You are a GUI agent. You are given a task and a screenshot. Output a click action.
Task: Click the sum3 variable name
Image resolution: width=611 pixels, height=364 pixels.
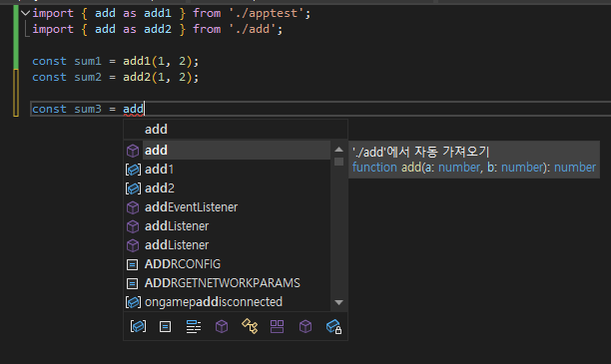pyautogui.click(x=88, y=109)
